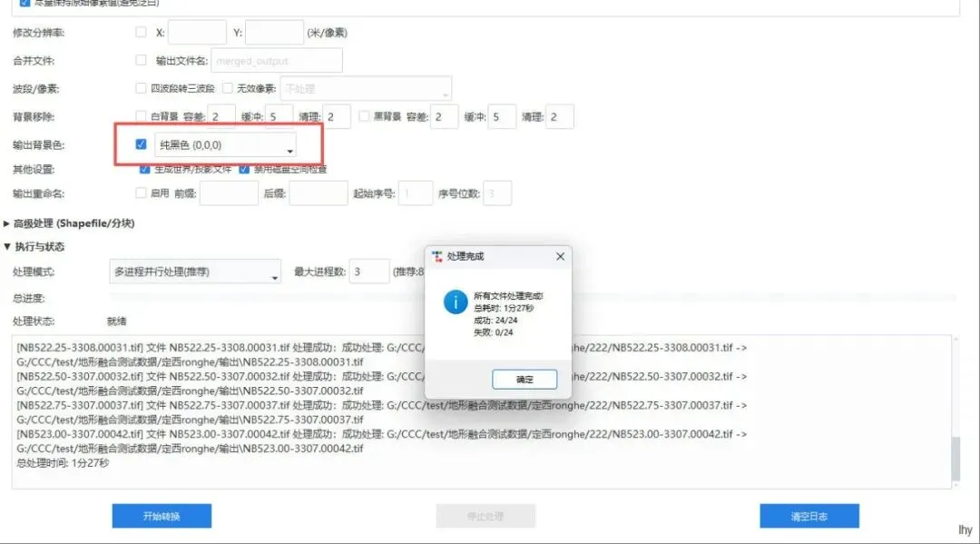The image size is (980, 544).
Task: Click the 白背景 容差 value field
Action: (220, 117)
